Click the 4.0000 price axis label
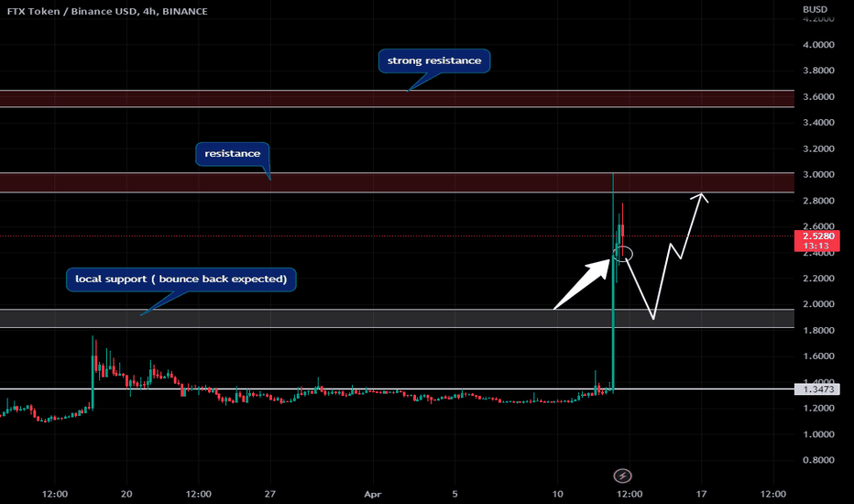 click(818, 45)
